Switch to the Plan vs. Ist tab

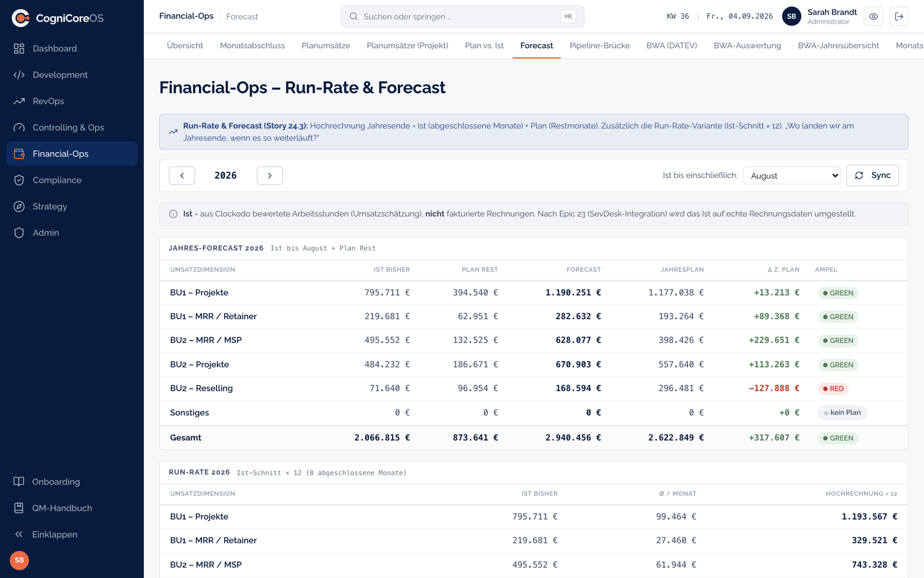point(484,46)
